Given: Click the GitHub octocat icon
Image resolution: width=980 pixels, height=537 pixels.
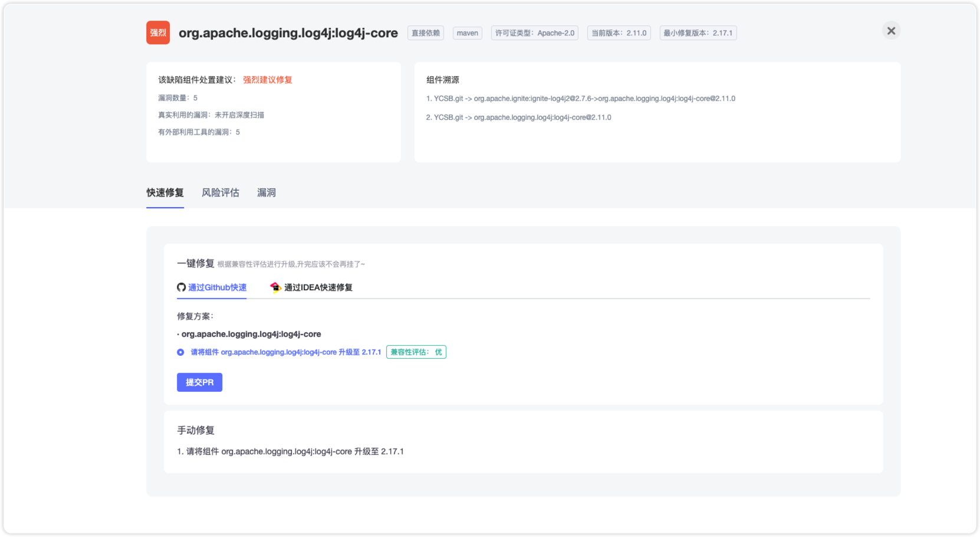Looking at the screenshot, I should [x=182, y=287].
